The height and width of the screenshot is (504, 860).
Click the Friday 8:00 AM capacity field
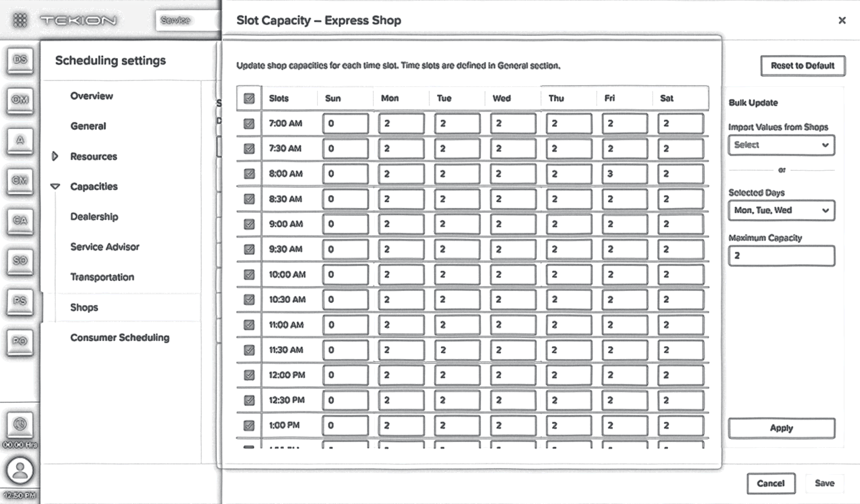625,174
